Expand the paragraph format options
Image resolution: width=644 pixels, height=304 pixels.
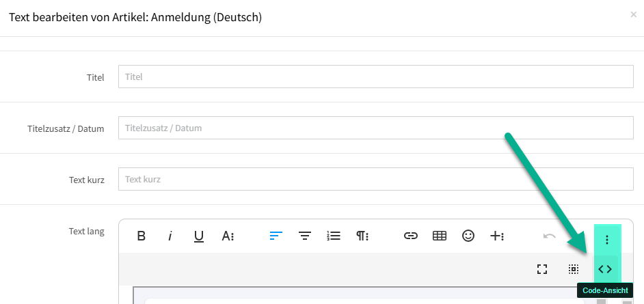[362, 236]
